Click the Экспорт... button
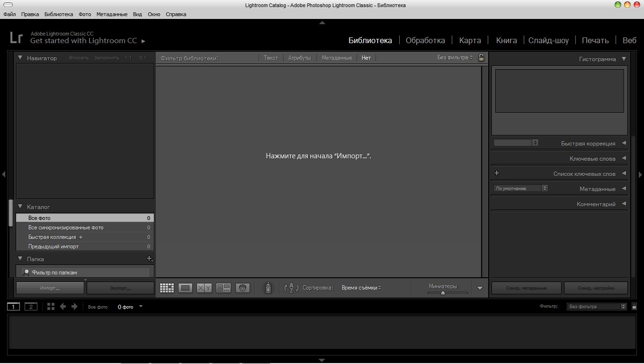The width and height of the screenshot is (644, 364). [120, 288]
